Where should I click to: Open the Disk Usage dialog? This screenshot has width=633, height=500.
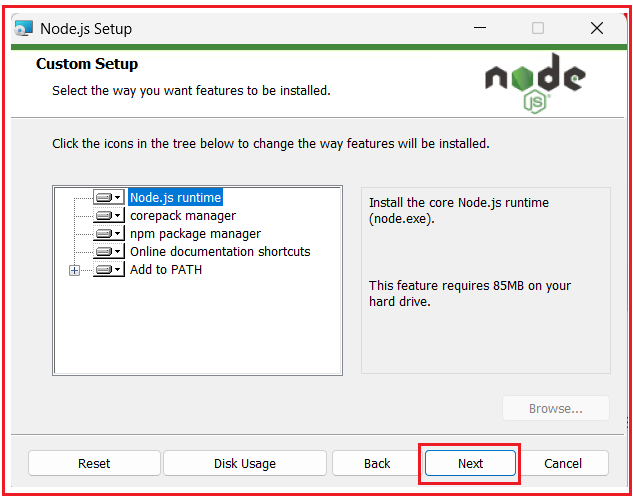(x=245, y=463)
